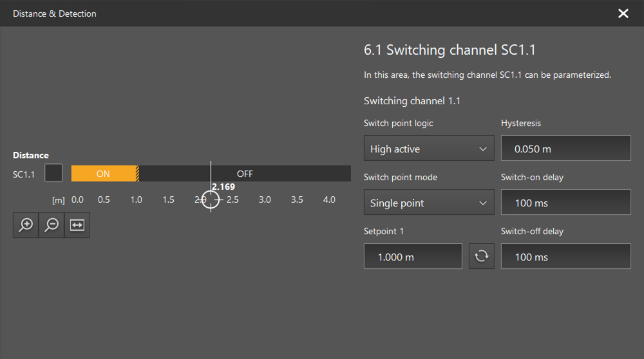The image size is (644, 359).
Task: Click the 4.0 mark on the distance scale
Action: click(329, 200)
